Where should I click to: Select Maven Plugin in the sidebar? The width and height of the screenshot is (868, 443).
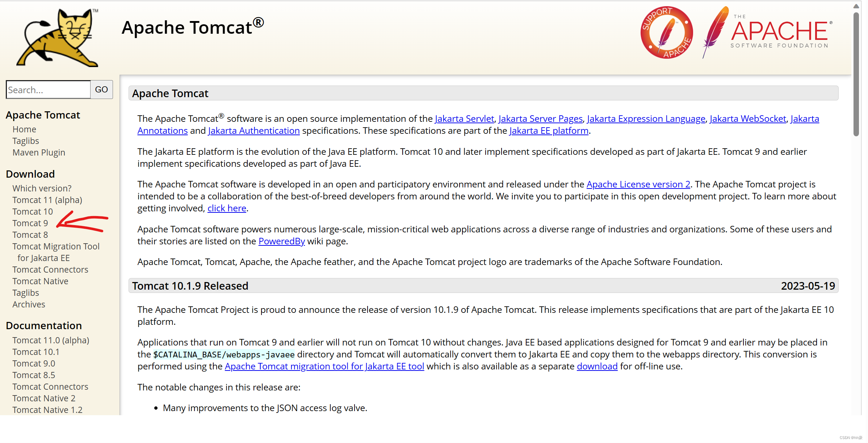click(39, 152)
